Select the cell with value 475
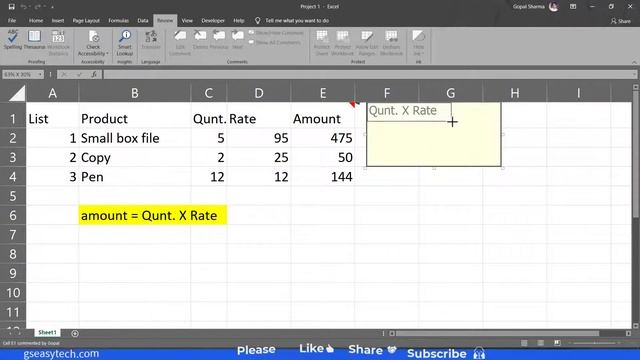This screenshot has width=640, height=360. coord(323,138)
